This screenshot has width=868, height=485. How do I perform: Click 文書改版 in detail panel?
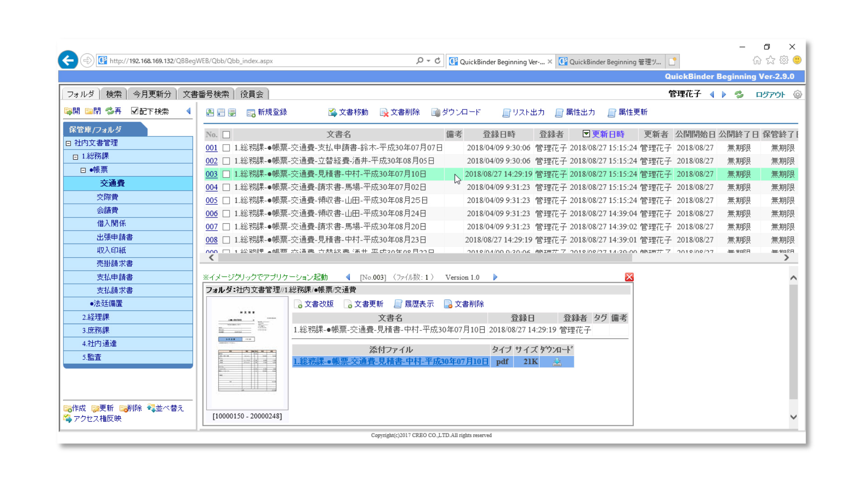click(314, 304)
